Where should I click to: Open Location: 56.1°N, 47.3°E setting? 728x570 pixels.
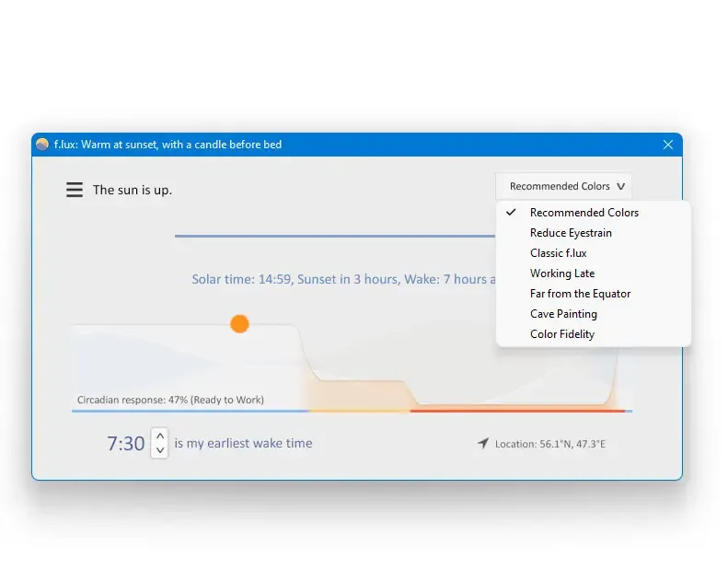click(x=549, y=444)
